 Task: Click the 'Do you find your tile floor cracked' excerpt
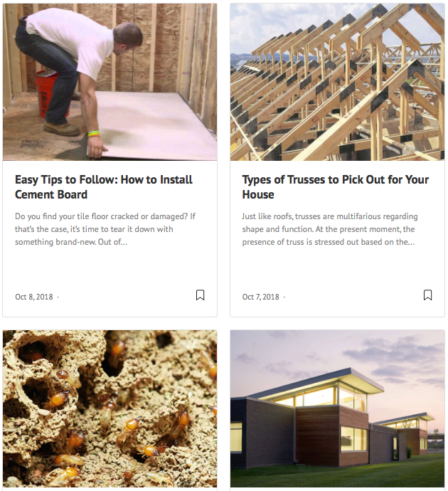105,229
